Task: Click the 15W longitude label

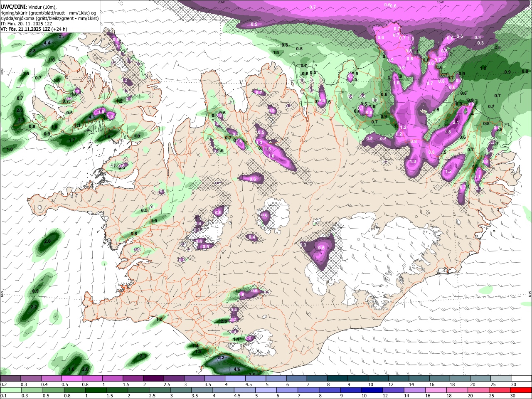Action: click(440, 2)
